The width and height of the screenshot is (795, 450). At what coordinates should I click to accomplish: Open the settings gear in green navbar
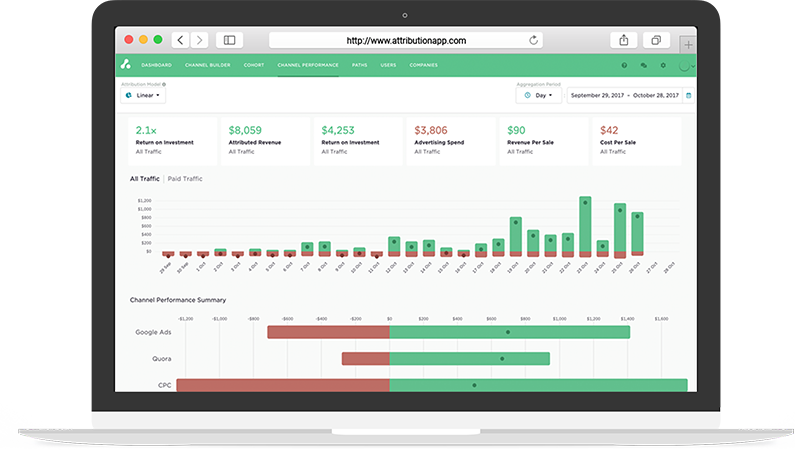coord(663,65)
